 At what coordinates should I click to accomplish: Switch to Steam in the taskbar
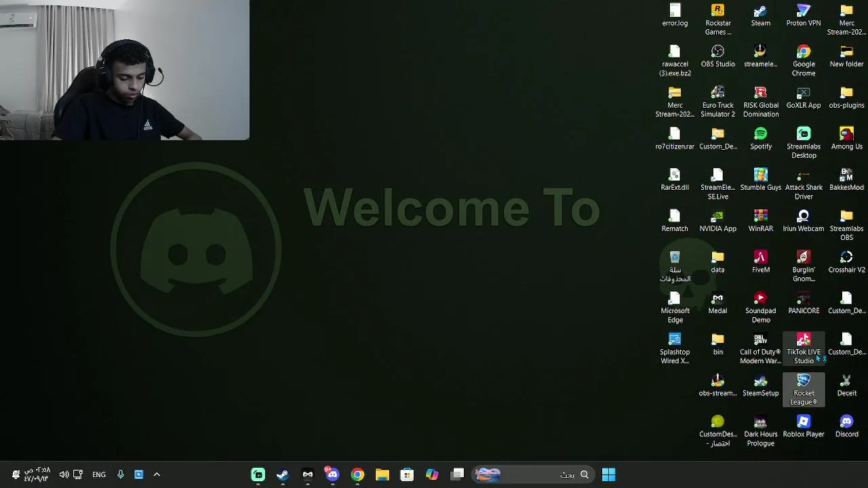tap(282, 474)
